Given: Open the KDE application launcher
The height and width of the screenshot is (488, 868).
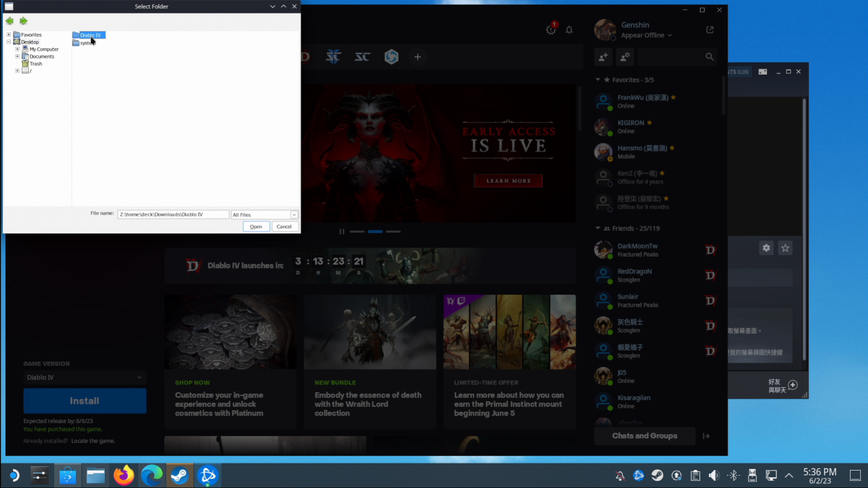Looking at the screenshot, I should click(13, 476).
